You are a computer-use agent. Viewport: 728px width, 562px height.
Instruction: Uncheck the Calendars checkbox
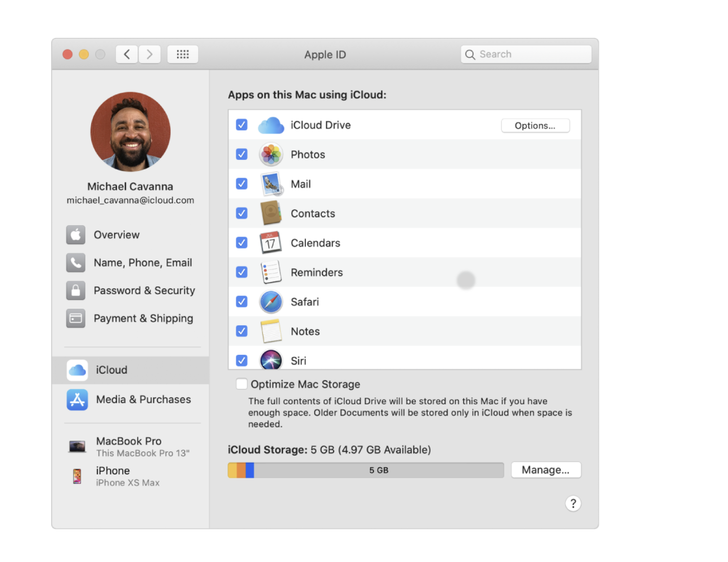tap(241, 243)
